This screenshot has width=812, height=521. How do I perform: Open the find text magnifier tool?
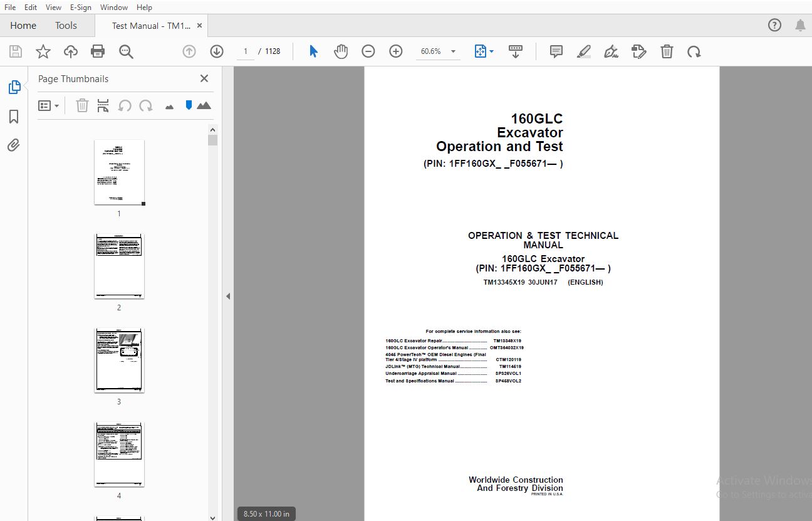tap(126, 51)
